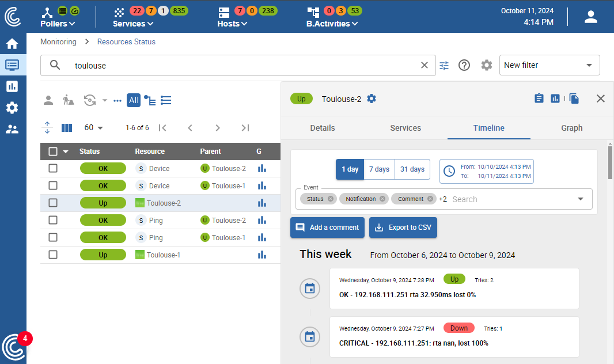Check the select-all resources checkbox
The height and width of the screenshot is (364, 614).
coord(53,151)
